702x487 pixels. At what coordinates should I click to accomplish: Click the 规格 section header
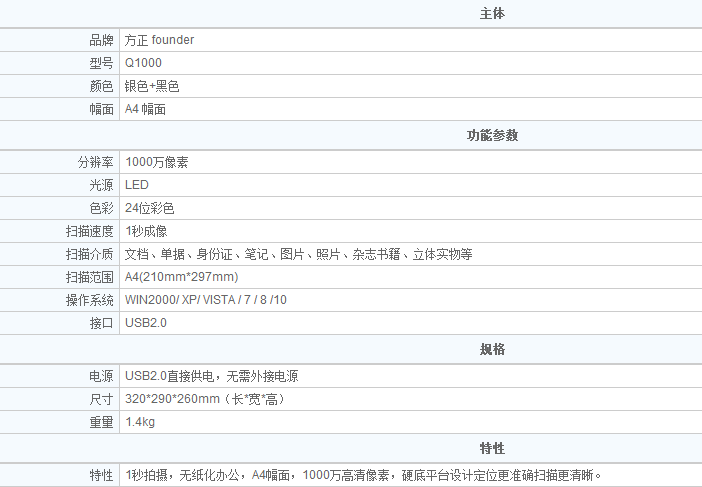pyautogui.click(x=492, y=349)
